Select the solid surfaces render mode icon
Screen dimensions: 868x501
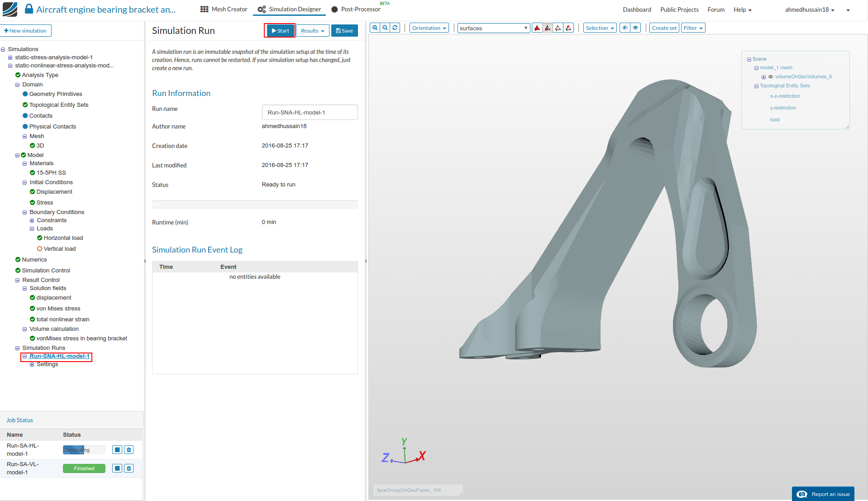coord(537,28)
